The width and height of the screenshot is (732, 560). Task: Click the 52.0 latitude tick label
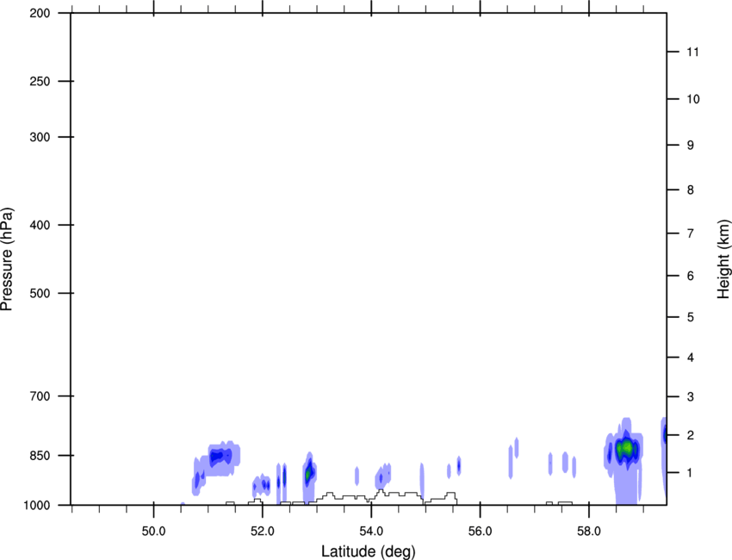click(263, 532)
